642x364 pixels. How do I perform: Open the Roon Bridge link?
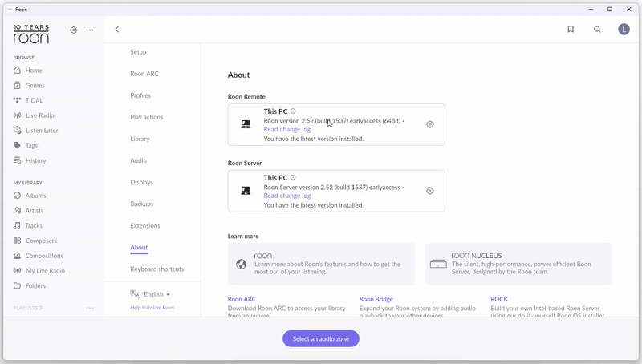point(376,299)
